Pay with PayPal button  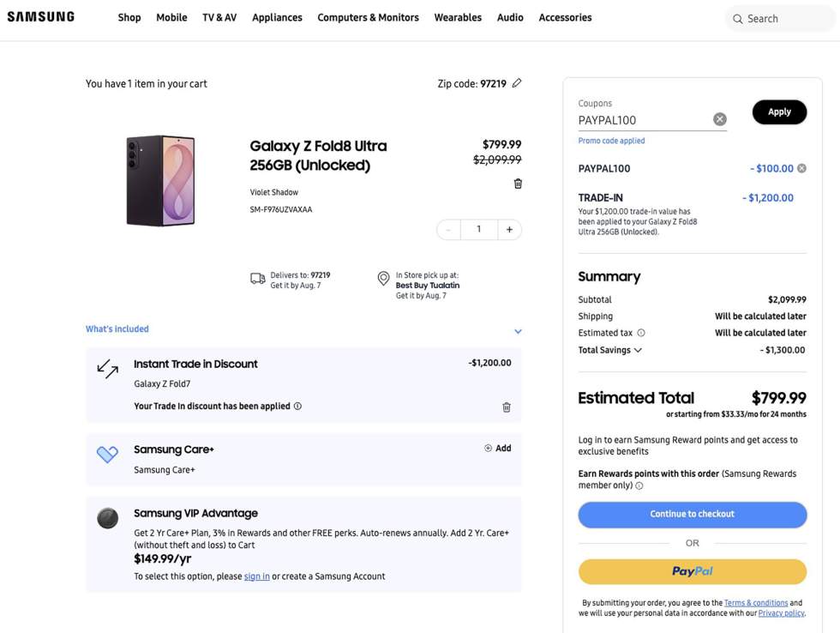693,572
